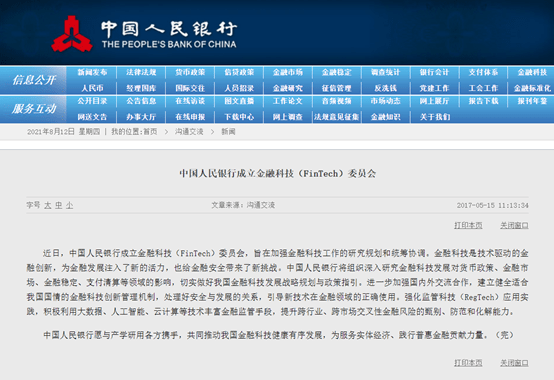This screenshot has width=554, height=380.
Task: Click the bottom 关闭窗口 link
Action: tap(514, 363)
